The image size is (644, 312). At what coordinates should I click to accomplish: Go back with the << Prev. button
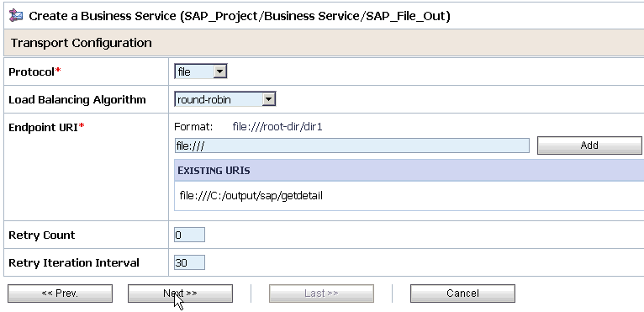click(60, 293)
